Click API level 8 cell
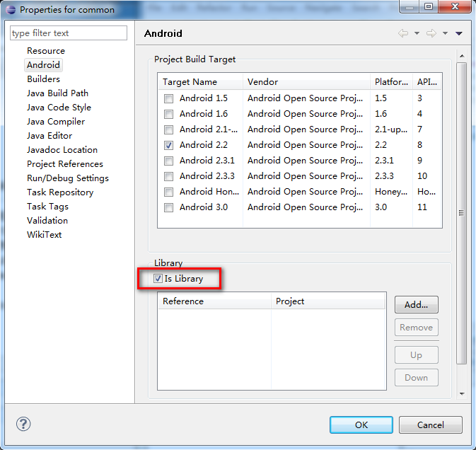This screenshot has height=450, width=476. click(419, 145)
